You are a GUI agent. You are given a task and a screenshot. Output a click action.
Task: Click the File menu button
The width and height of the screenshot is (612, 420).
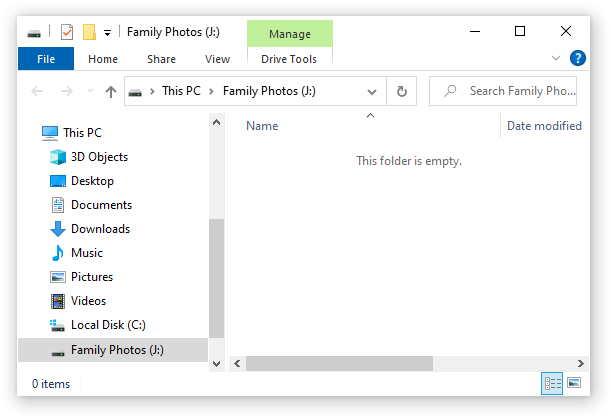(46, 59)
